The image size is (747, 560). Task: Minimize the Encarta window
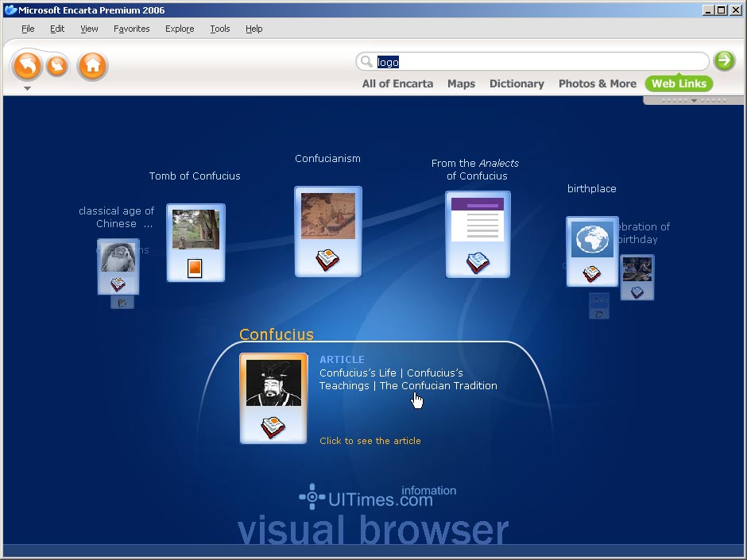[708, 10]
